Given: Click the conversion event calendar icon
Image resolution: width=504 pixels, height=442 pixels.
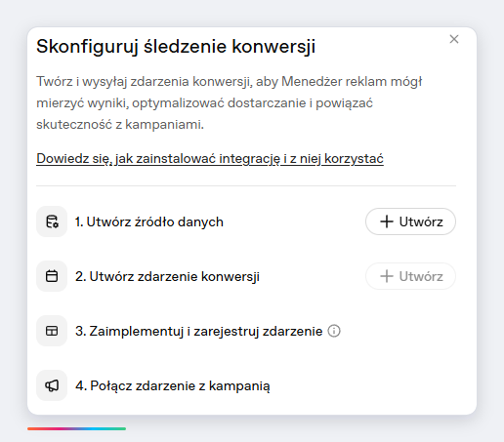Looking at the screenshot, I should 52,276.
